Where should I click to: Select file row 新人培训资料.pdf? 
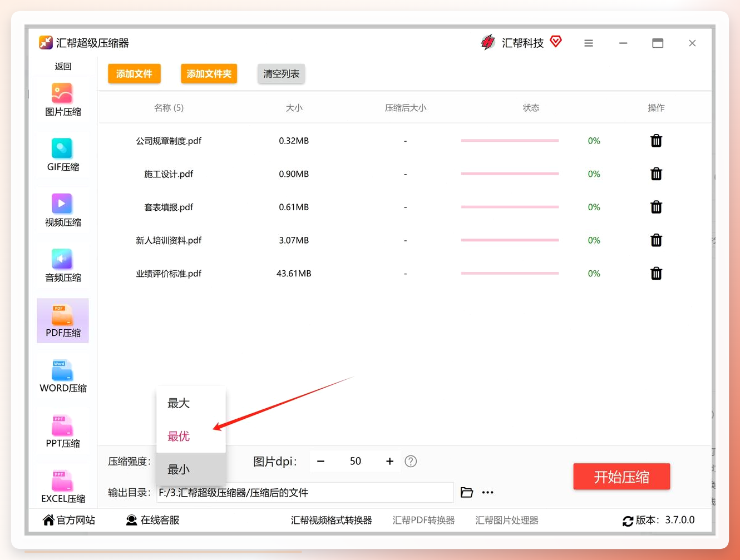point(404,240)
